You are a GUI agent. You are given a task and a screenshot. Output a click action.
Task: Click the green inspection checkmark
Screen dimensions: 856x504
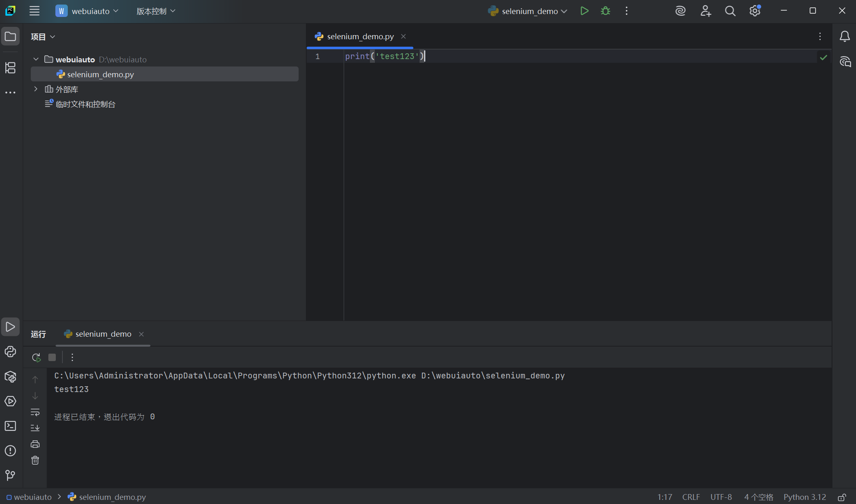[x=823, y=57]
